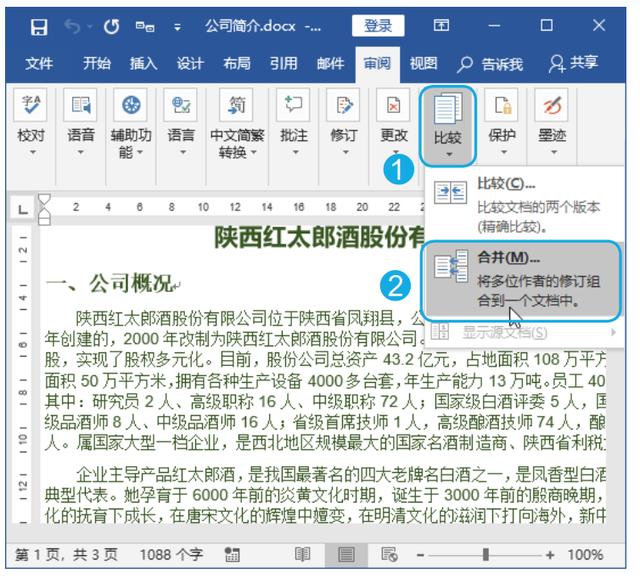
Task: Switch to the 邮件 tab
Action: tap(331, 63)
